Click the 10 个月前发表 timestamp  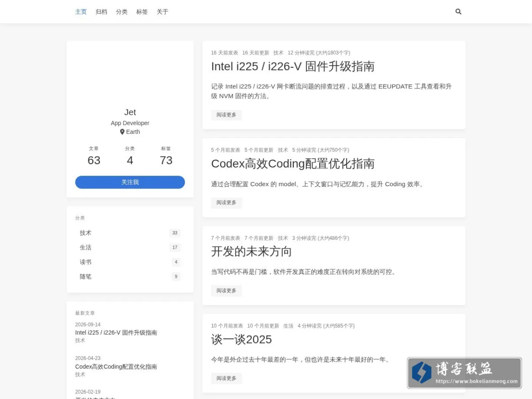[227, 326]
